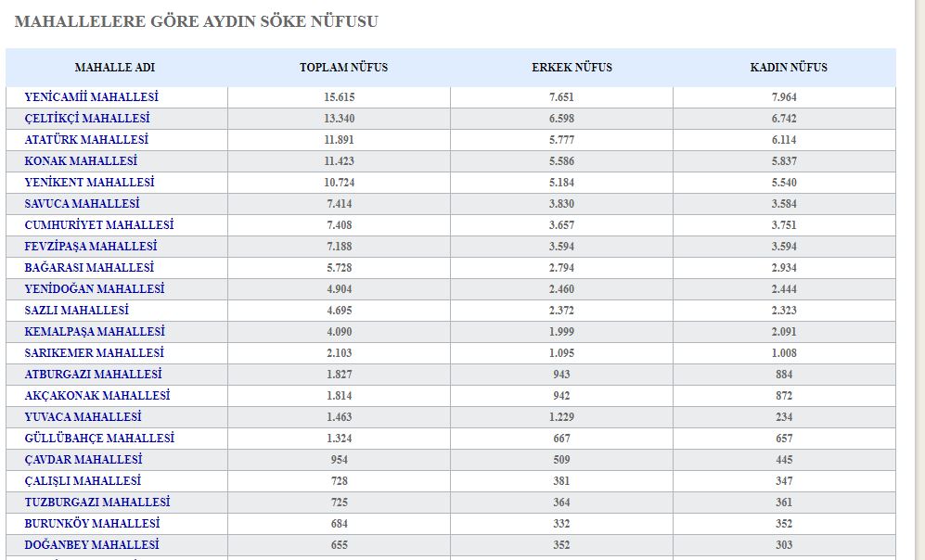925x560 pixels.
Task: Click the vertical page scrollbar
Action: tap(919, 280)
